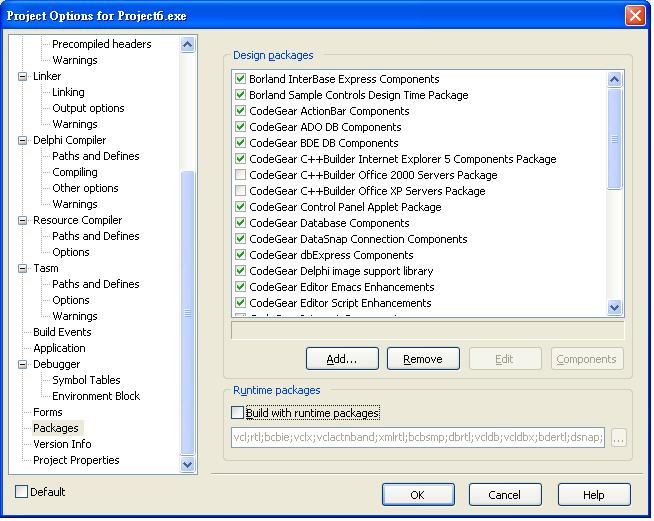Screen dimensions: 654x521
Task: Select Environment Block under Debugger
Action: [x=96, y=396]
